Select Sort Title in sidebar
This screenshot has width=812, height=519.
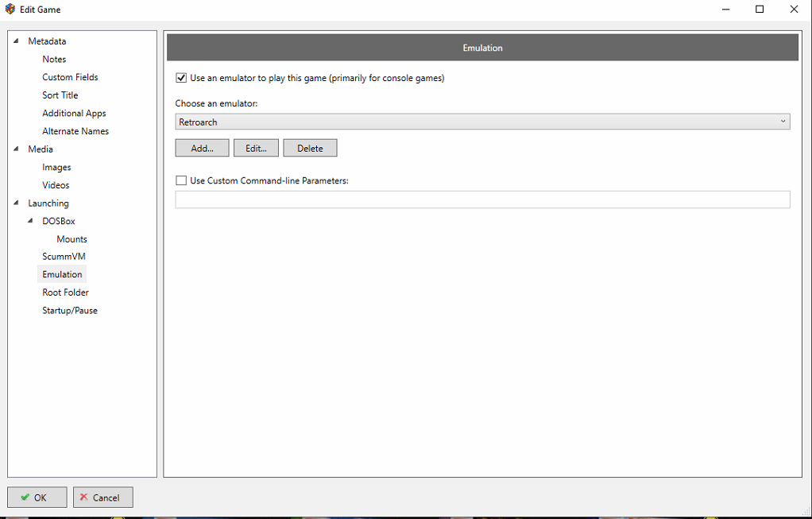coord(60,95)
